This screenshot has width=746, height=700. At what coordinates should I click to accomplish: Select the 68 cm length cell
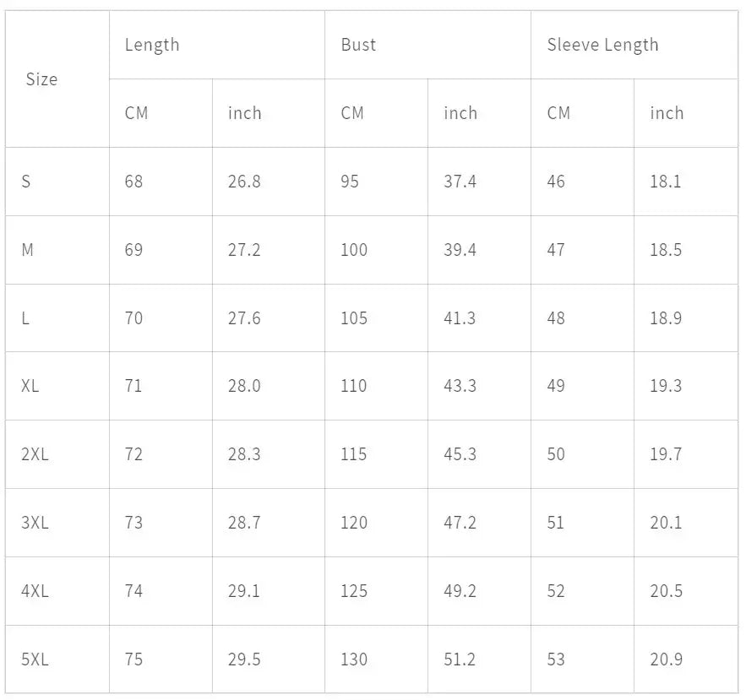point(133,182)
